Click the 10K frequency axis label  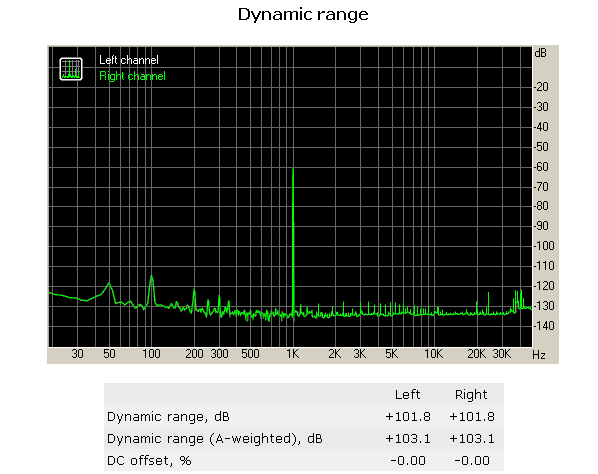coord(434,354)
